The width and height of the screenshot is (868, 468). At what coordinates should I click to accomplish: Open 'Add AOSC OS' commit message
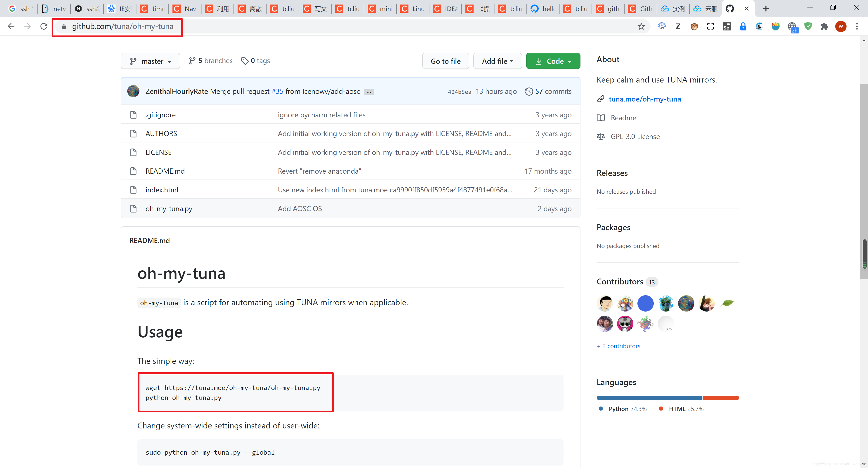coord(300,208)
